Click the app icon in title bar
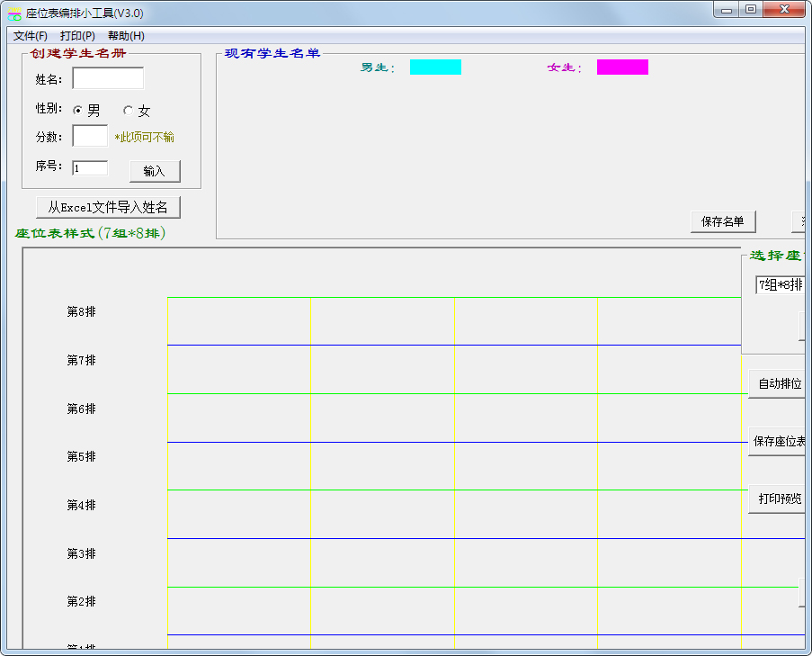Screen dimensions: 812x656 coord(14,13)
